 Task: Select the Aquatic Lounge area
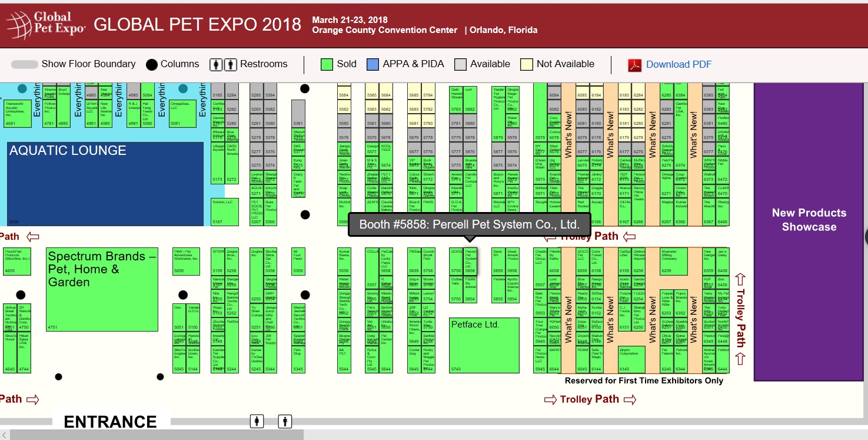pos(105,184)
